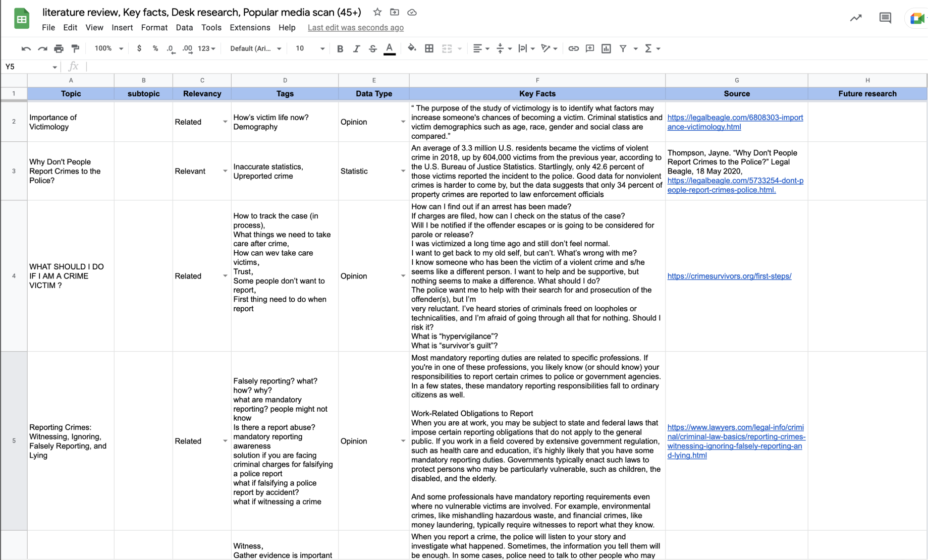This screenshot has width=928, height=560.
Task: Insert a chart from the toolbar
Action: pyautogui.click(x=606, y=48)
